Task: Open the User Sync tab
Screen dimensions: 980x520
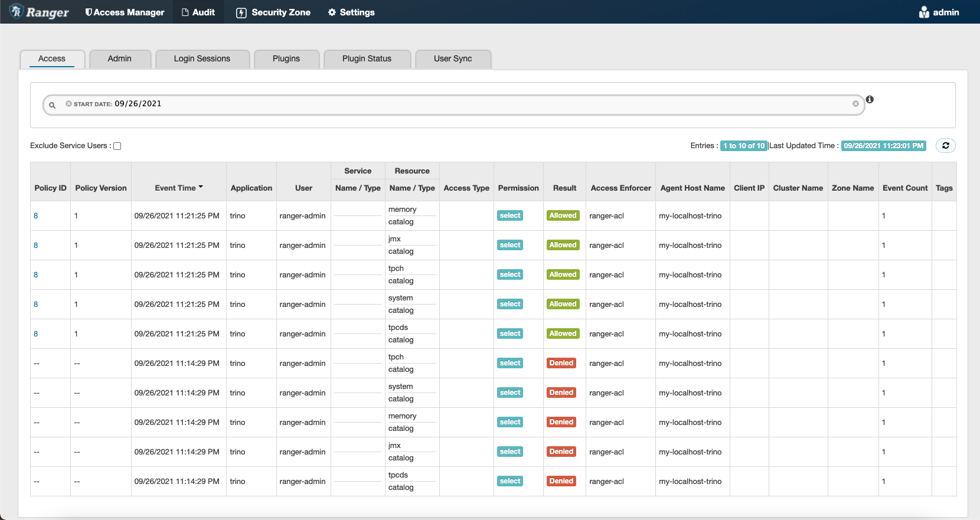Action: [453, 58]
